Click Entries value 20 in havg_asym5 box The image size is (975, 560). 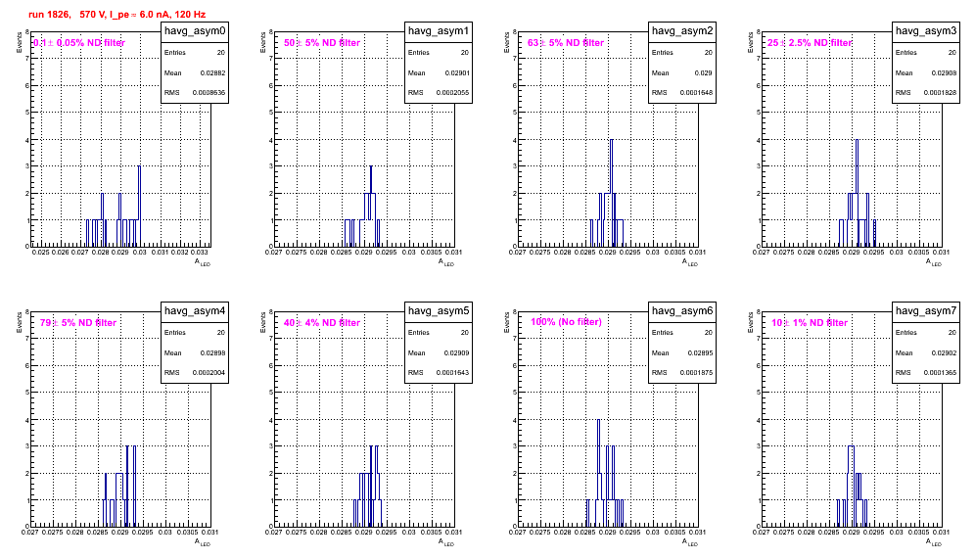tap(464, 333)
